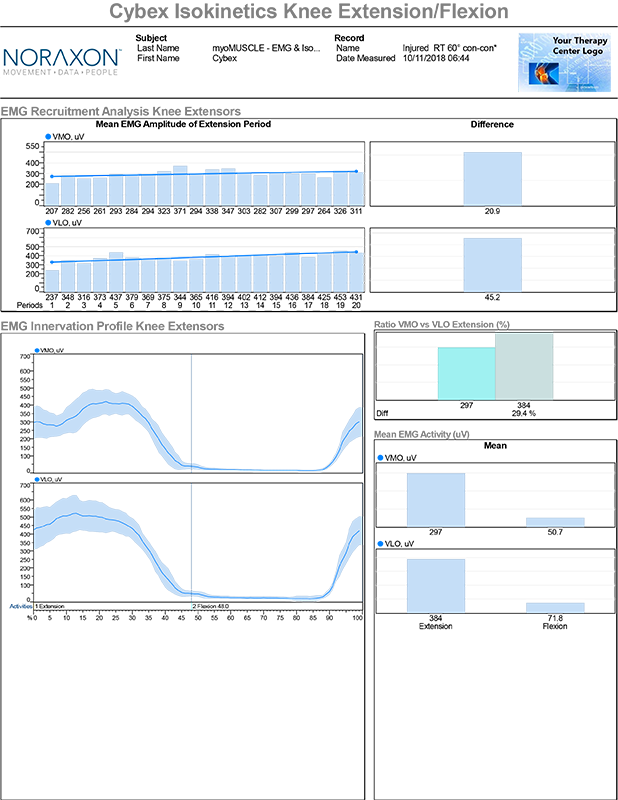Select the 2 Flexion 48.0 activity marker

(210, 606)
